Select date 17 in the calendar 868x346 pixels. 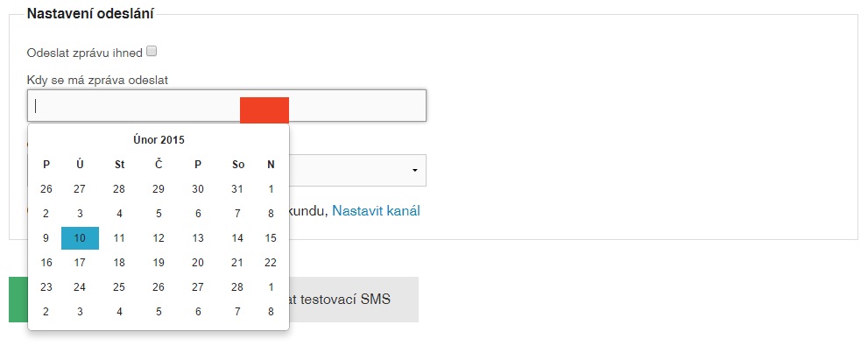click(x=80, y=263)
